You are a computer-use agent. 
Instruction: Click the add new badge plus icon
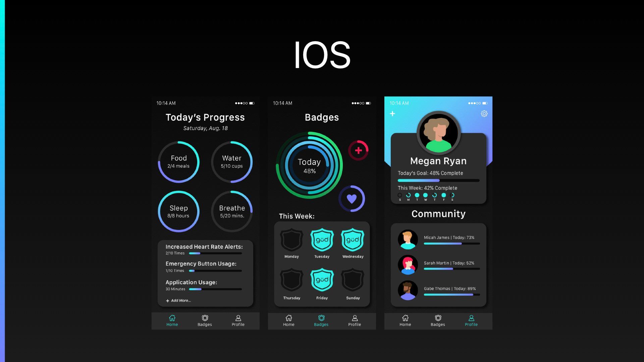coord(358,150)
